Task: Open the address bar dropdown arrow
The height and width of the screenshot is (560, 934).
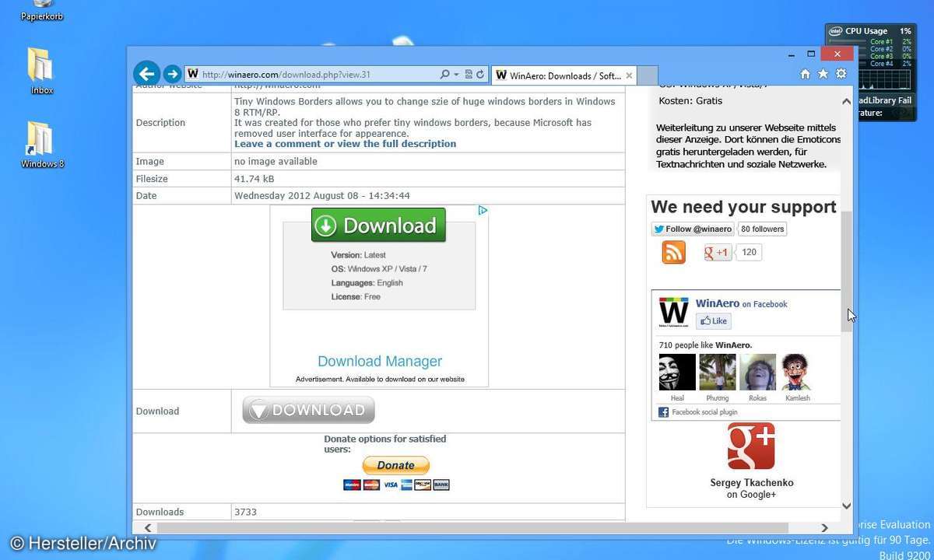Action: (x=456, y=75)
